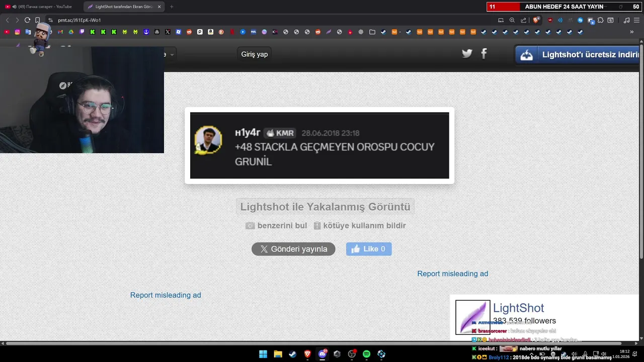The image size is (644, 362).
Task: Open Brave browser from taskbar
Action: tap(307, 354)
